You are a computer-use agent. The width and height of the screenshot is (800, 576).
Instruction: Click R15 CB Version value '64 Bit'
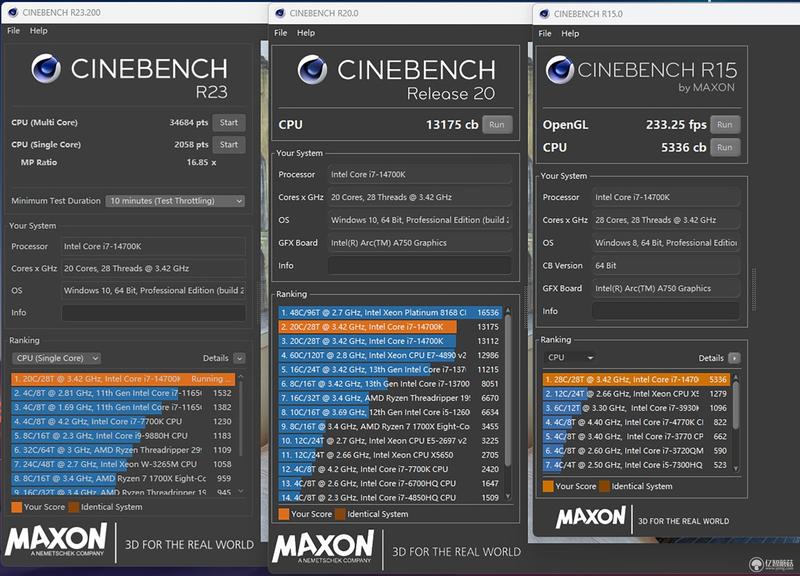click(666, 266)
